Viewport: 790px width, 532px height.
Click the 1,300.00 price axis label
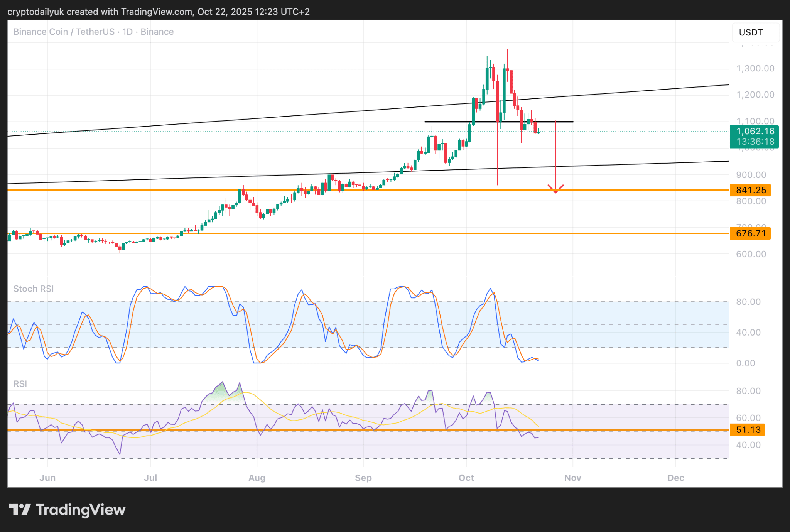(755, 69)
